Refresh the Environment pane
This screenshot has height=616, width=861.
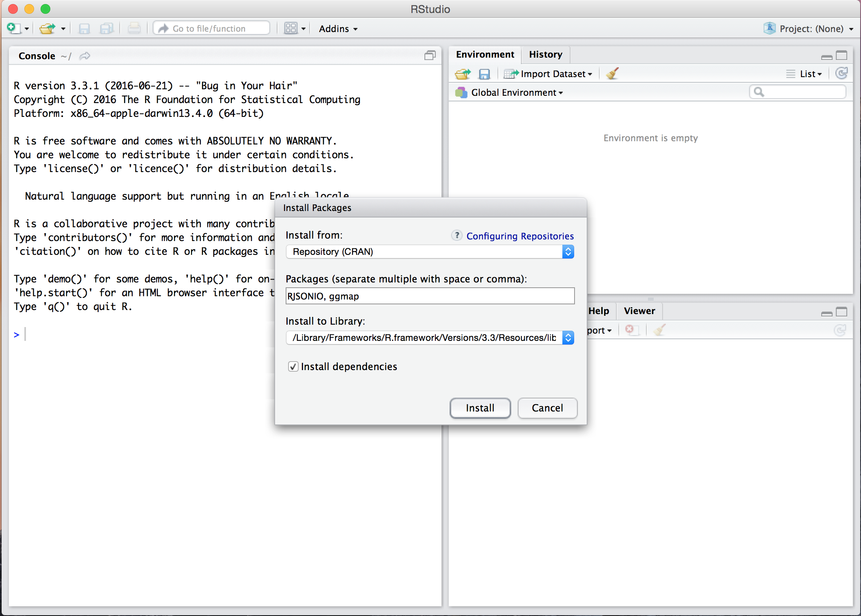point(842,73)
